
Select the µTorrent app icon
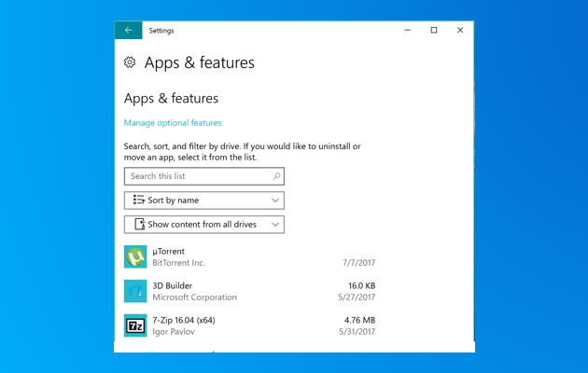pos(135,256)
